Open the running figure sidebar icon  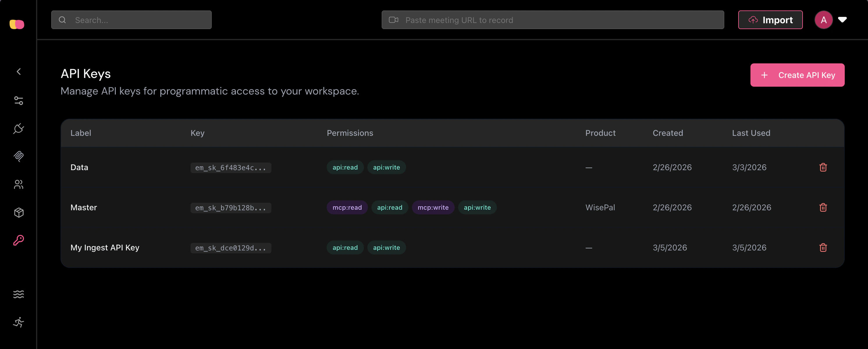[x=19, y=322]
